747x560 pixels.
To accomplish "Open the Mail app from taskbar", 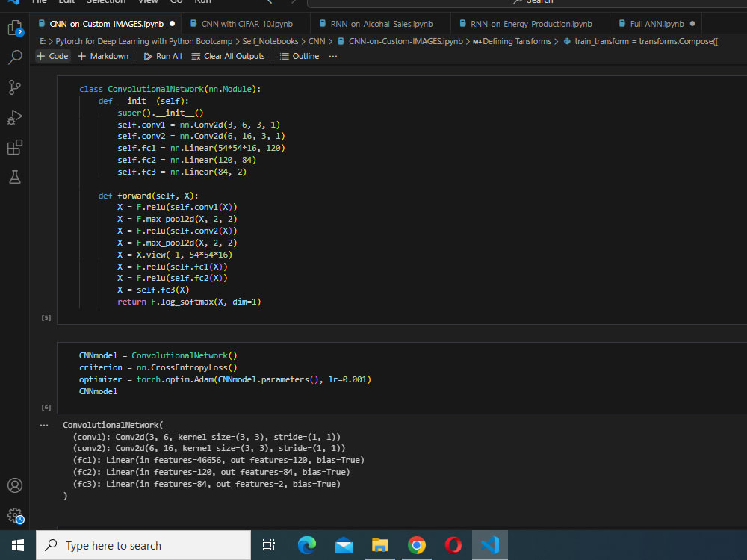I will tap(344, 545).
